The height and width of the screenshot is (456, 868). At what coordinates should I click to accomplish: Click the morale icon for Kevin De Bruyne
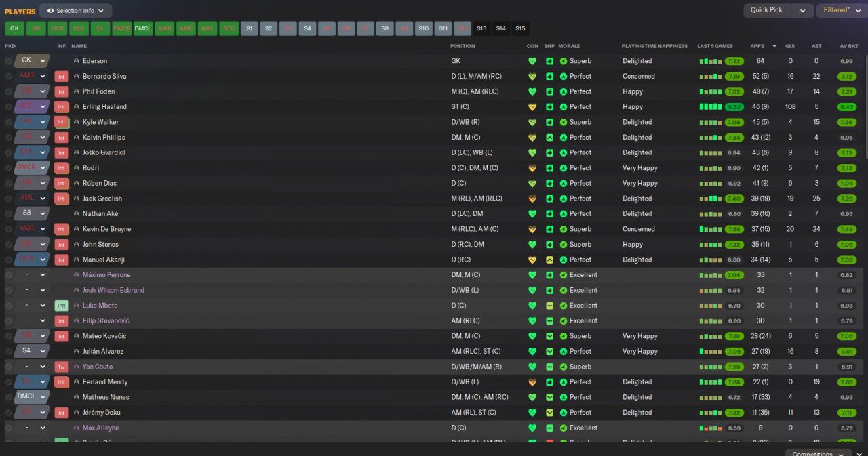tap(563, 229)
